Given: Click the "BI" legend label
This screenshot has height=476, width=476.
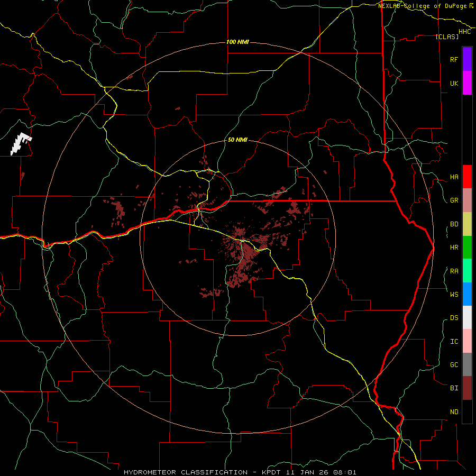Looking at the screenshot, I should click(454, 388).
